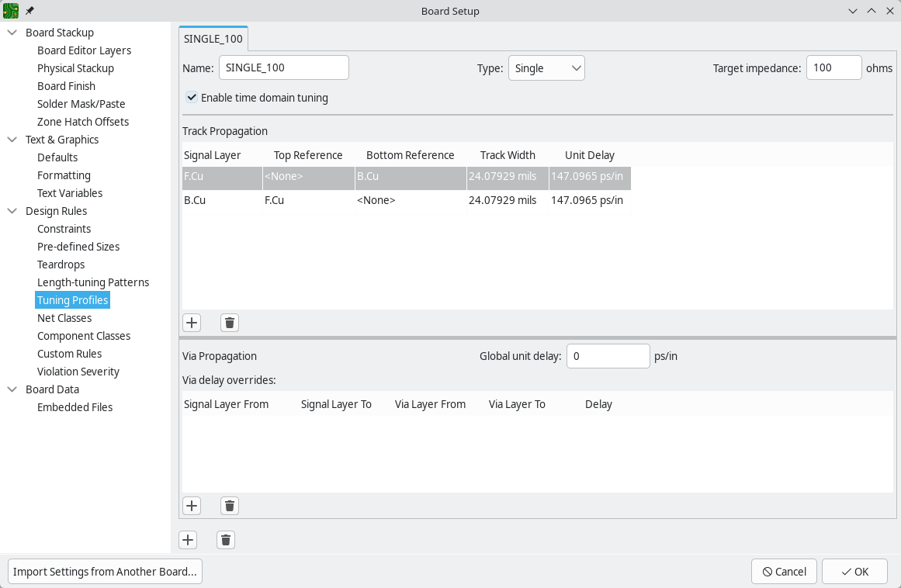Image resolution: width=901 pixels, height=588 pixels.
Task: Remove the current tuning profile
Action: tap(225, 540)
